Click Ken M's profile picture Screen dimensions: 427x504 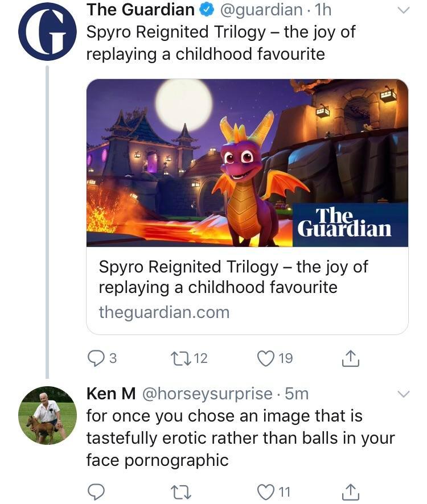coord(48,414)
